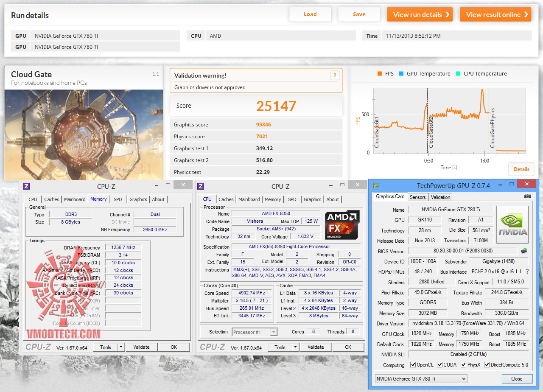
Task: Open the About tab in the CPU-Z window showing Processor
Action: pyautogui.click(x=333, y=199)
